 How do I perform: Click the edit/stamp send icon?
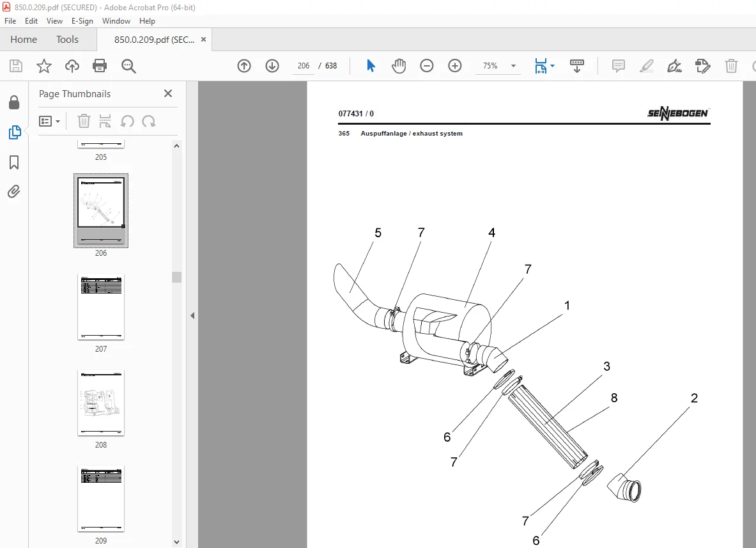(702, 66)
